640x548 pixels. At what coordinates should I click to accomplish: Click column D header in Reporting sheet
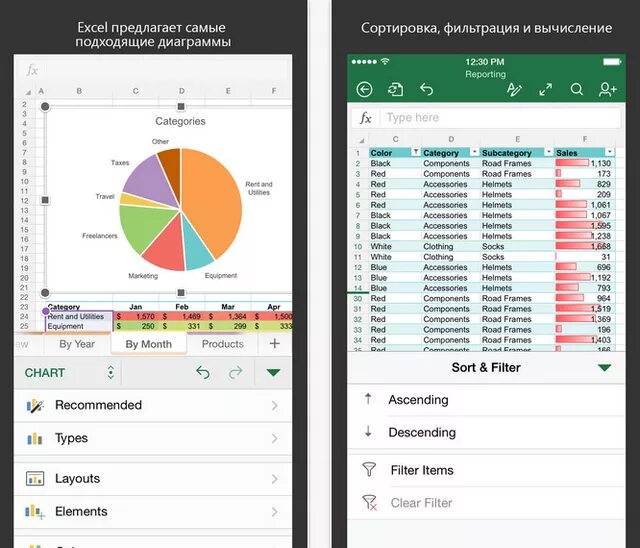click(451, 139)
